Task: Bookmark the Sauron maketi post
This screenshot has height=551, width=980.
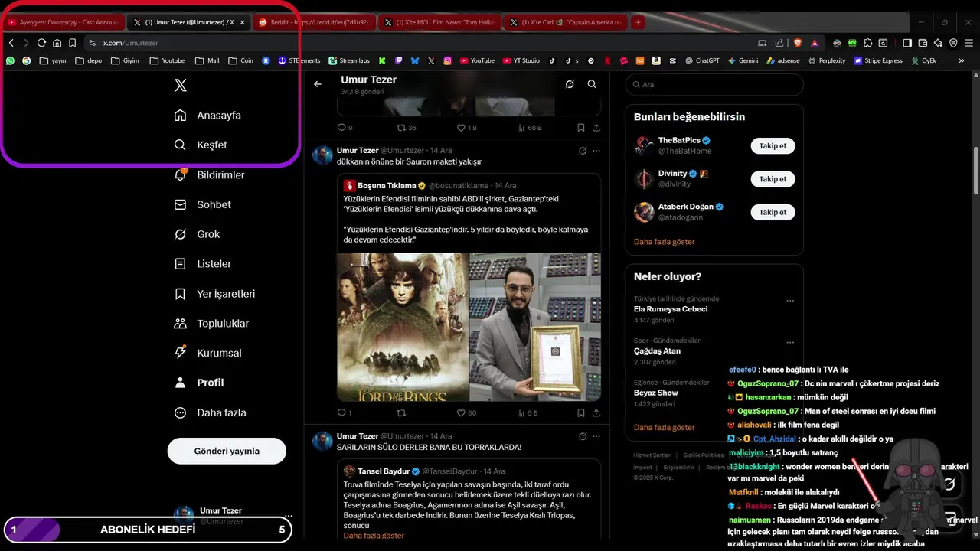Action: point(581,412)
